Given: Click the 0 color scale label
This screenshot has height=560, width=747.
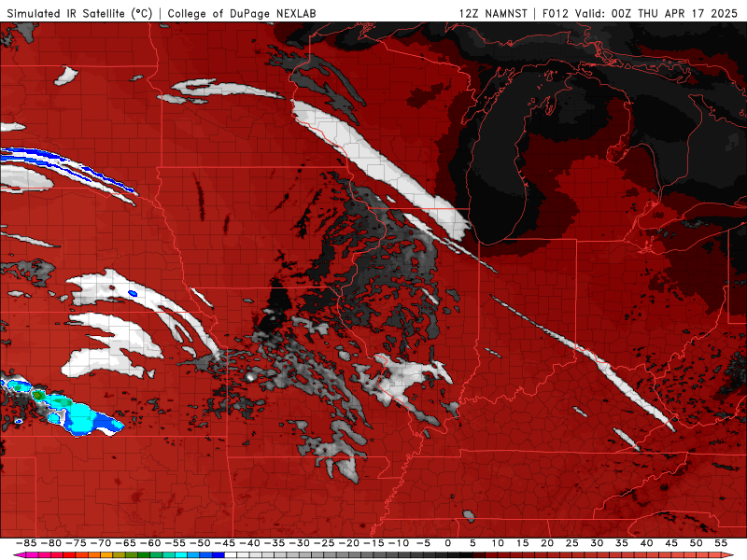Looking at the screenshot, I should (448, 543).
